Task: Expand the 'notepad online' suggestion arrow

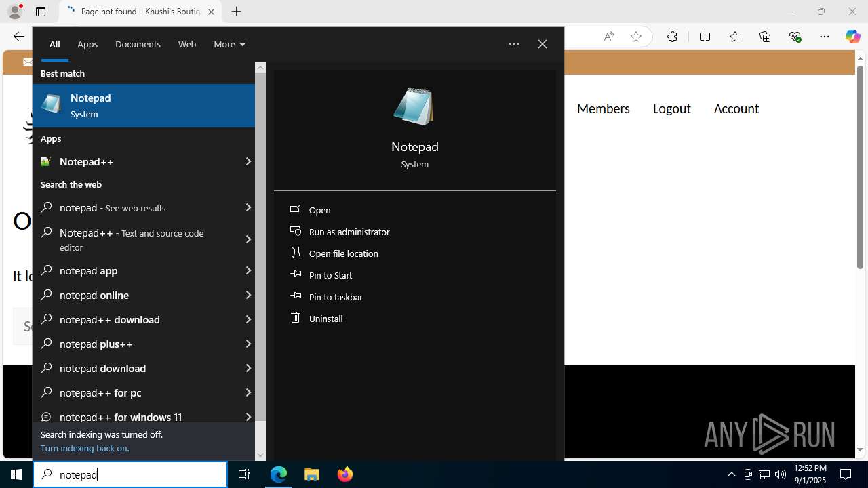Action: tap(248, 295)
